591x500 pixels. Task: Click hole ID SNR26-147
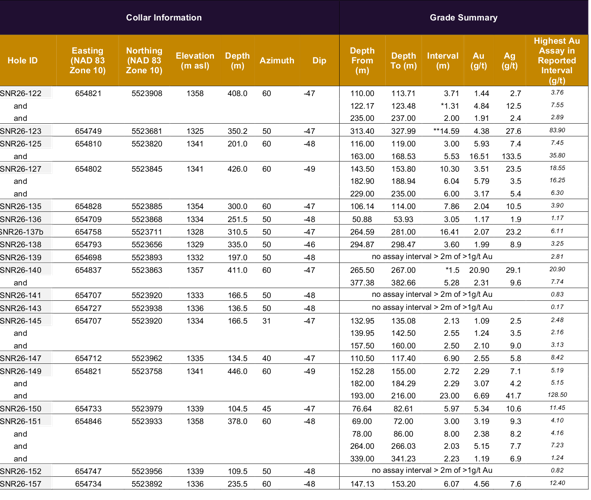[21, 358]
